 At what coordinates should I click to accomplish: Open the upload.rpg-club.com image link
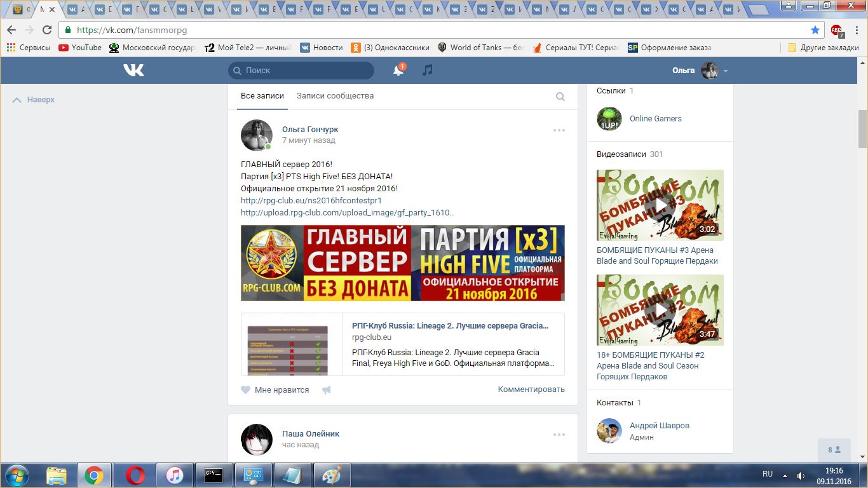[347, 213]
